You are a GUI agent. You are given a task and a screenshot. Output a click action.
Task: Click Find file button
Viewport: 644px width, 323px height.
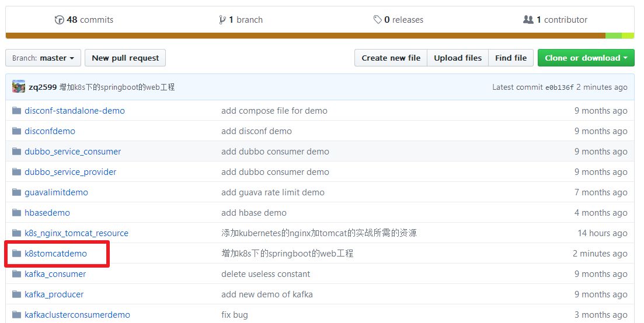511,58
